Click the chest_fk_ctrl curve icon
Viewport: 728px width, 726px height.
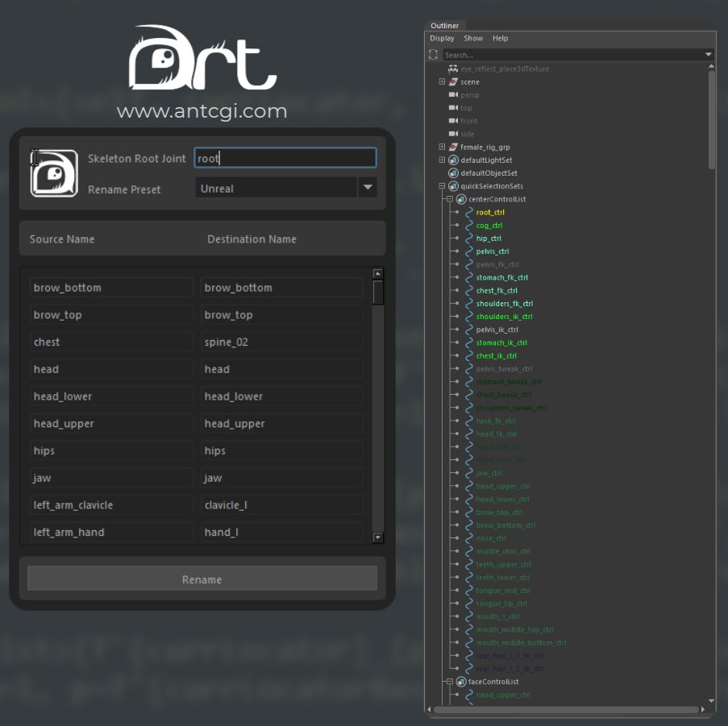[x=469, y=290]
